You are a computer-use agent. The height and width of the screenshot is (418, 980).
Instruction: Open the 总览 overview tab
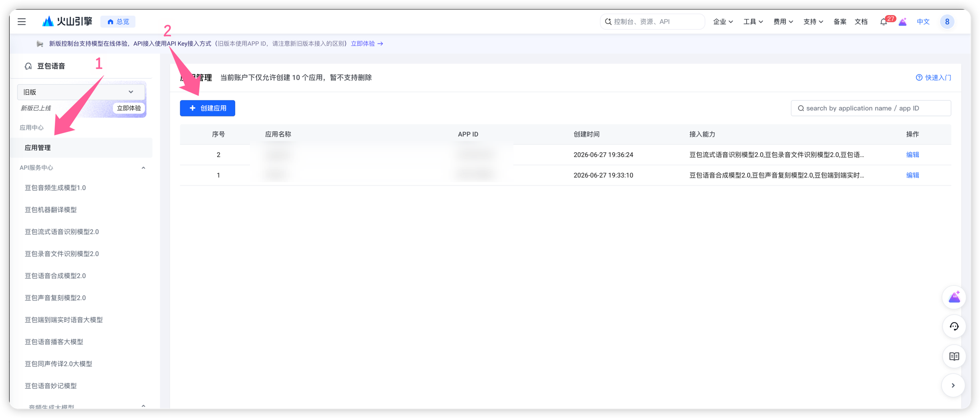118,22
